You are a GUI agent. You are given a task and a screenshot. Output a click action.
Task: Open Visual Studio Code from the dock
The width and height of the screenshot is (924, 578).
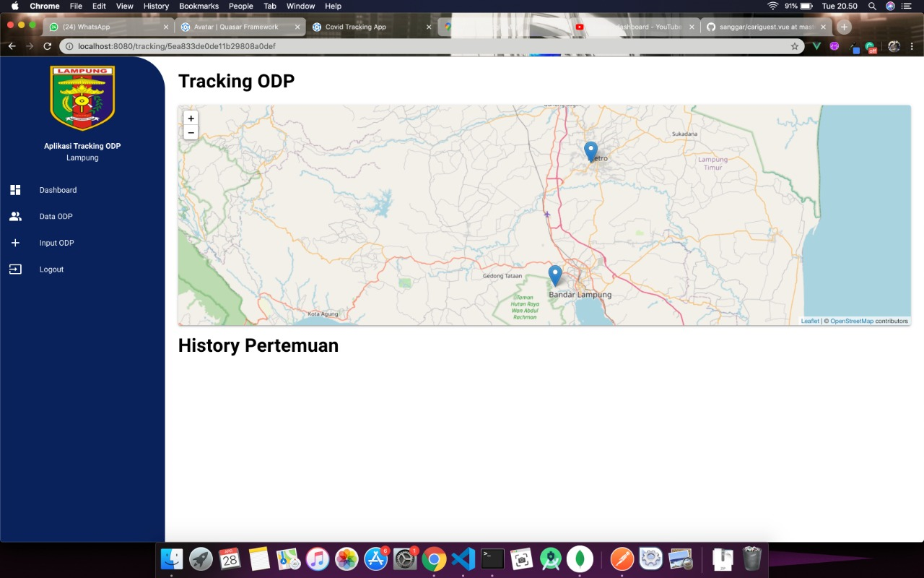(463, 558)
